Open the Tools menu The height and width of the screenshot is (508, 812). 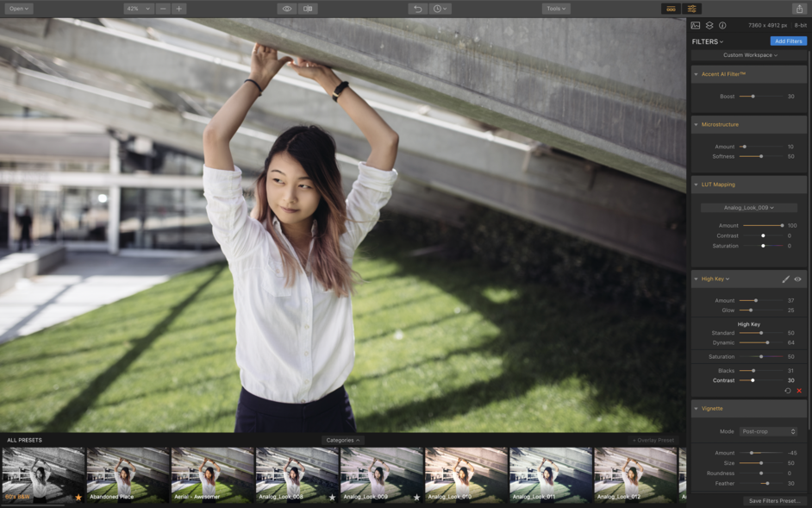tap(555, 8)
